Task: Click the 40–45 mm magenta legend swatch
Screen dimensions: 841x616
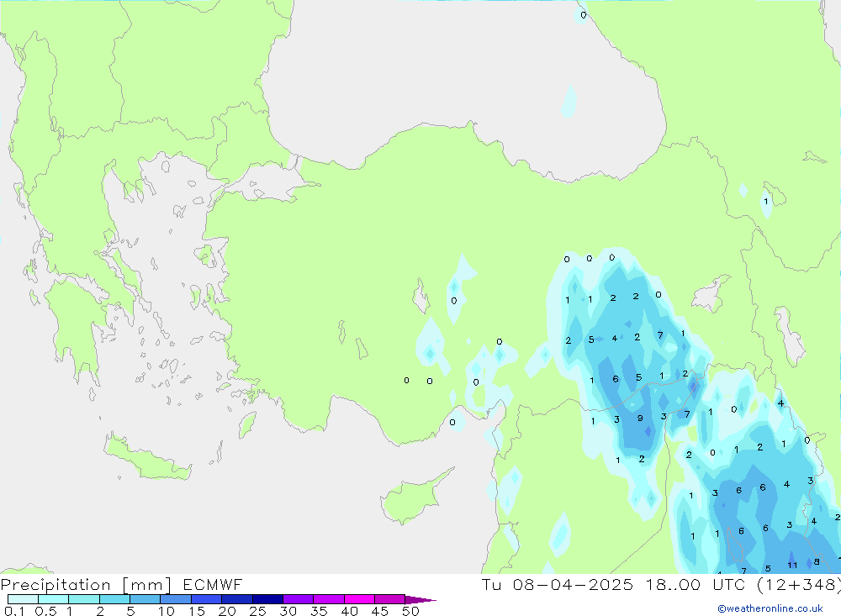Action: (x=359, y=599)
